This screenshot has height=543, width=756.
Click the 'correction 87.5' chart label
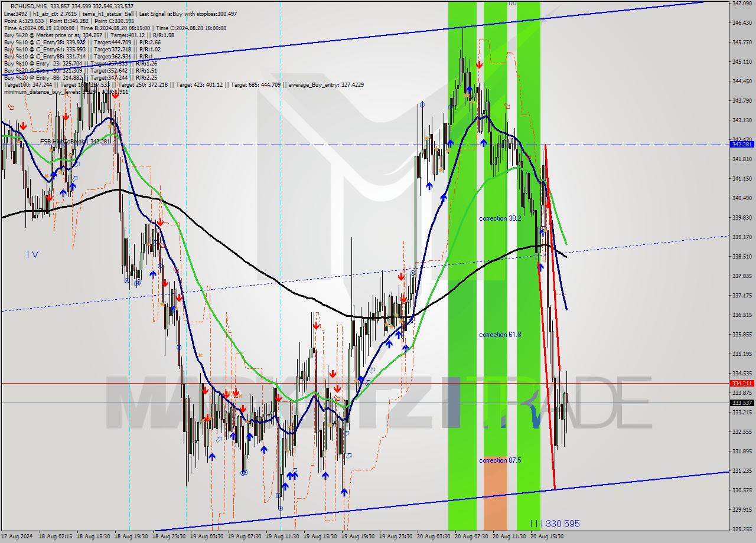pos(500,460)
